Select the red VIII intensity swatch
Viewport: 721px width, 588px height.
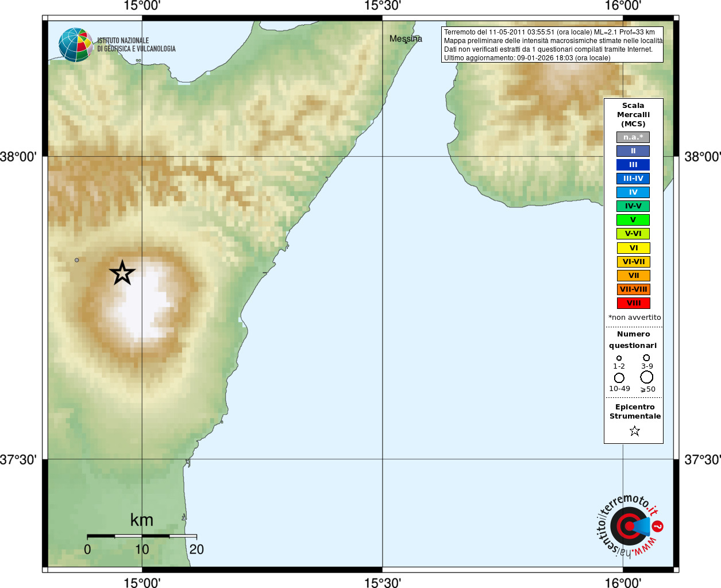coord(633,303)
